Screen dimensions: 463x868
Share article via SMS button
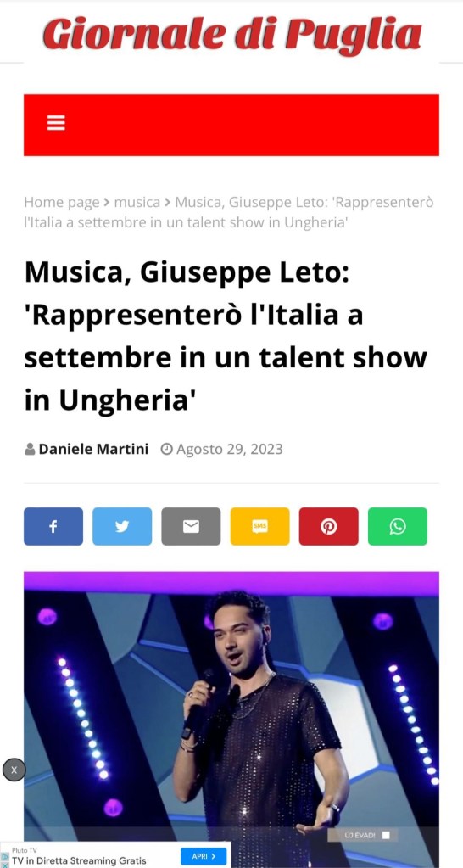tap(259, 526)
